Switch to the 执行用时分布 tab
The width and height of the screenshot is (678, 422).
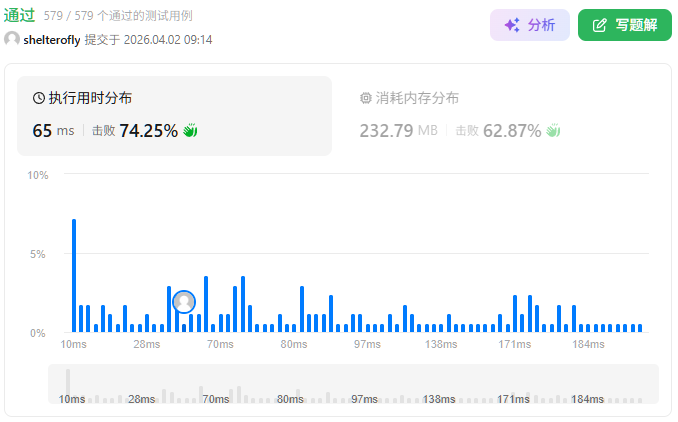pyautogui.click(x=90, y=98)
